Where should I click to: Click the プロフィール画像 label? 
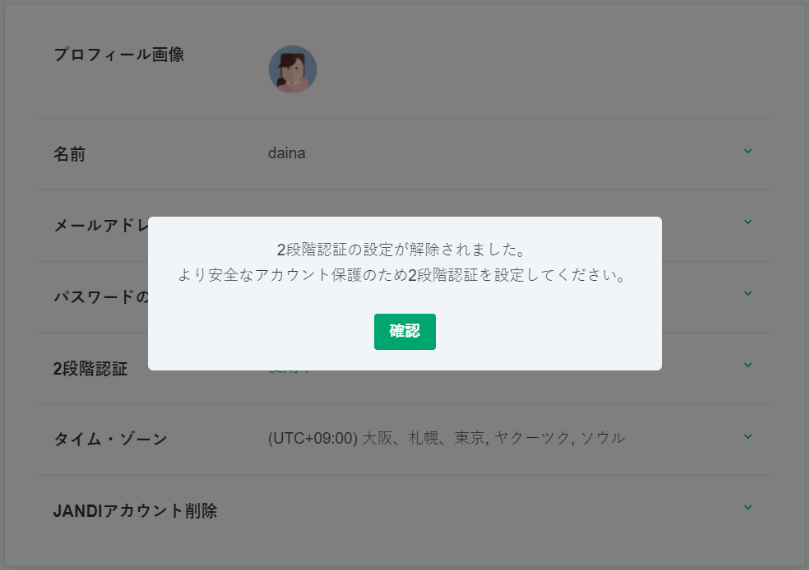[x=118, y=55]
